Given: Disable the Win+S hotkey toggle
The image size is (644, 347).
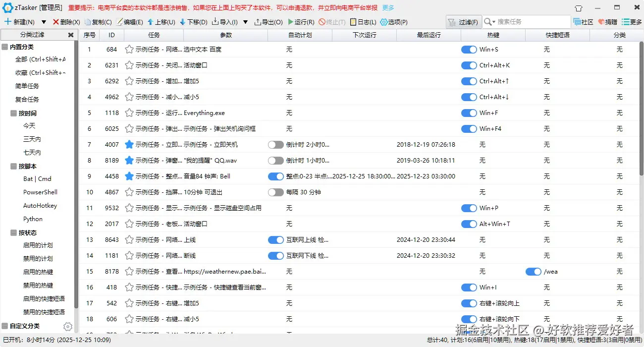Looking at the screenshot, I should pyautogui.click(x=469, y=50).
